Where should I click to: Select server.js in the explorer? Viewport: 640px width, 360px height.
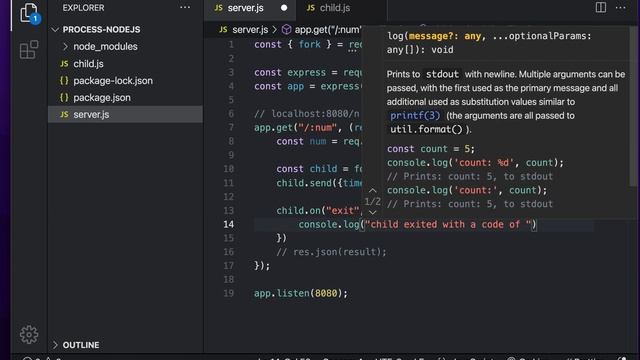click(125, 115)
